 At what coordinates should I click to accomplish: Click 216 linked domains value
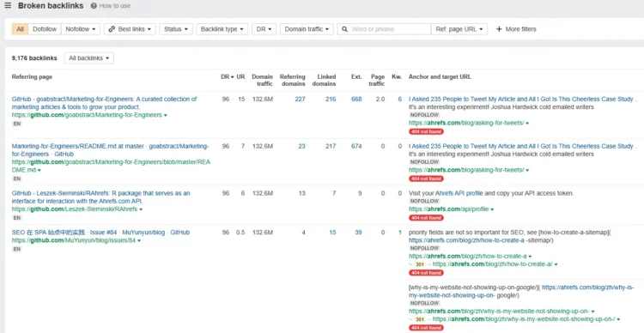(x=331, y=99)
